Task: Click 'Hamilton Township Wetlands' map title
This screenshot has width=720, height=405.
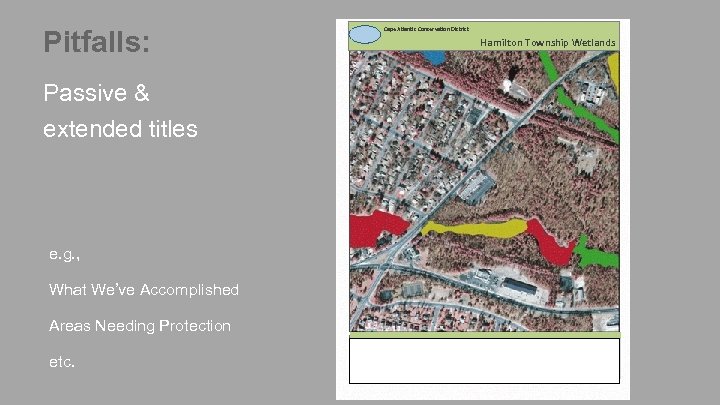Action: click(547, 43)
